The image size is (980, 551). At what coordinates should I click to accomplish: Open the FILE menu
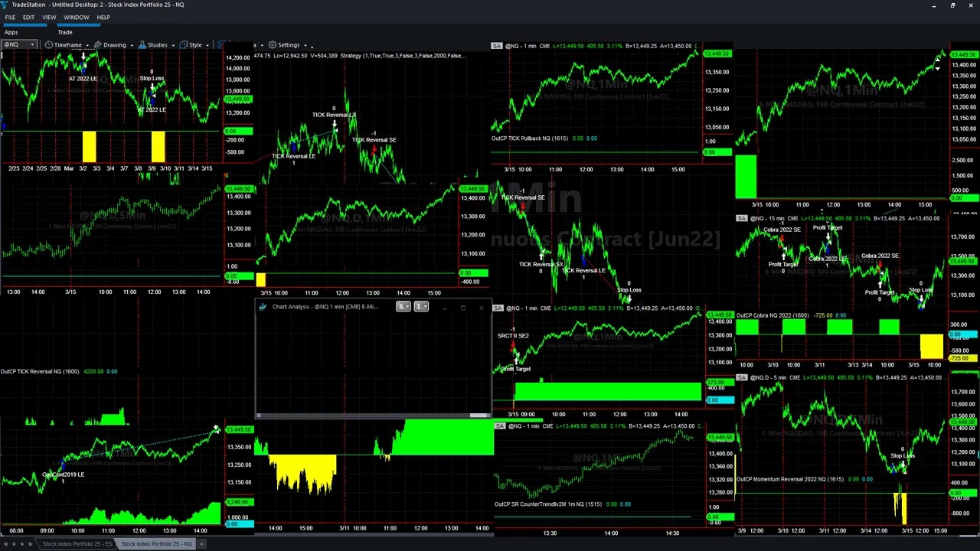click(10, 17)
